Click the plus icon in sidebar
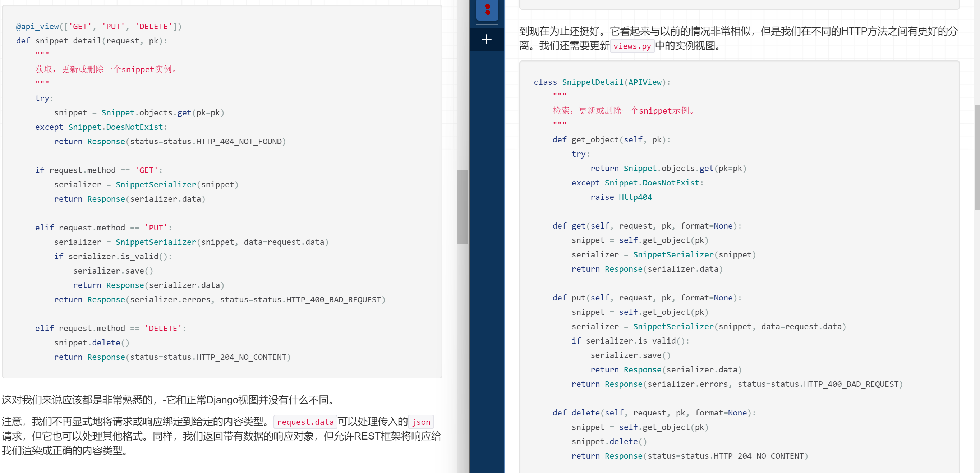 [x=486, y=39]
